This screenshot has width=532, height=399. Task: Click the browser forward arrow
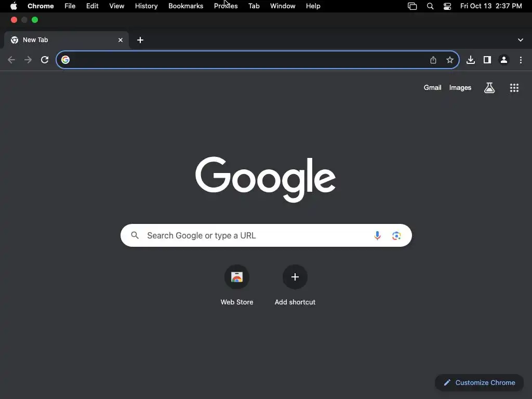(x=28, y=60)
